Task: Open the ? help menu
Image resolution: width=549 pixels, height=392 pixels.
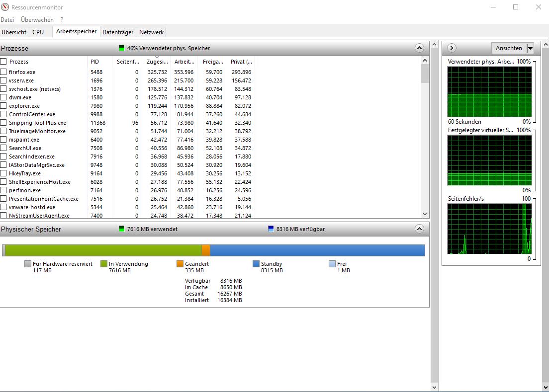Action: [x=62, y=19]
